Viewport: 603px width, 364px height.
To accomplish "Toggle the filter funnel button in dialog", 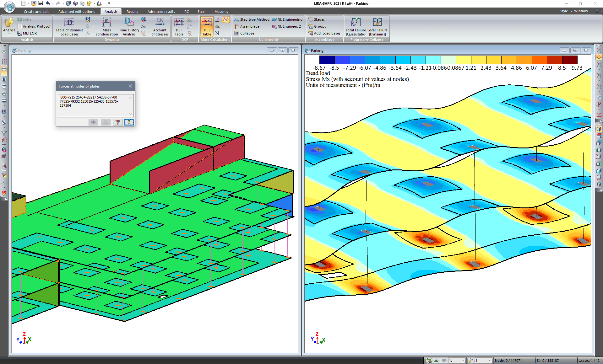I will point(118,122).
